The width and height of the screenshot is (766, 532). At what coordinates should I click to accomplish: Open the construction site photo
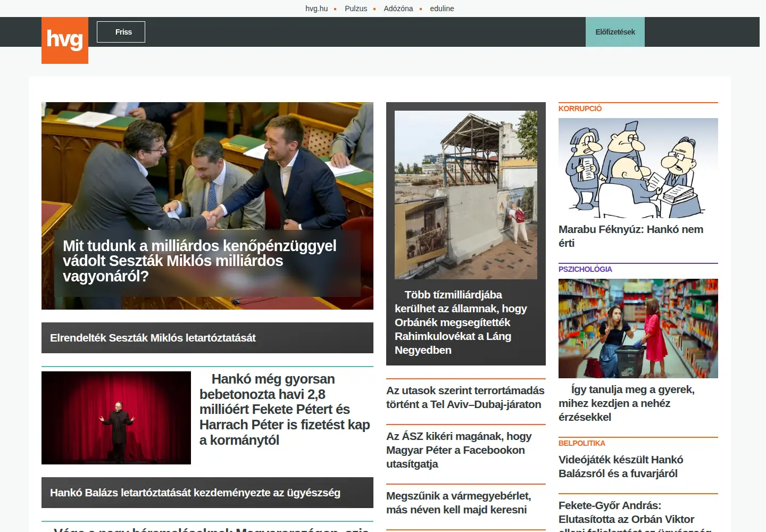click(466, 195)
